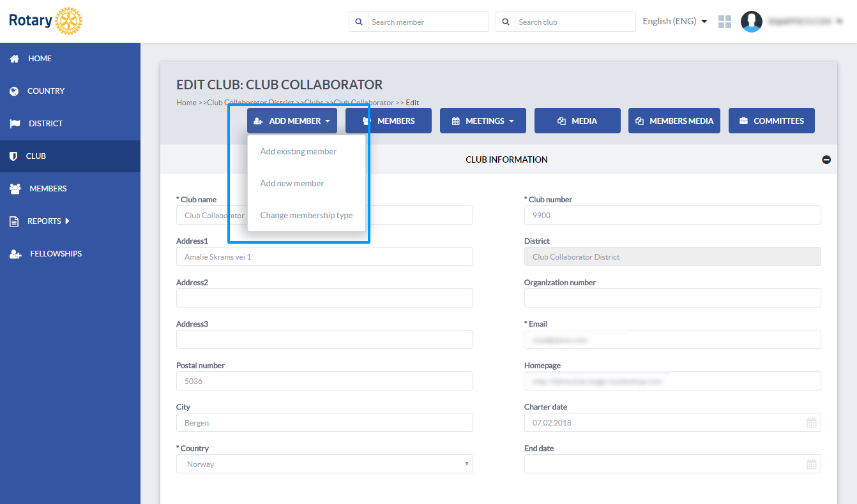Toggle the Add Member dropdown button
This screenshot has height=504, width=857.
pyautogui.click(x=292, y=121)
